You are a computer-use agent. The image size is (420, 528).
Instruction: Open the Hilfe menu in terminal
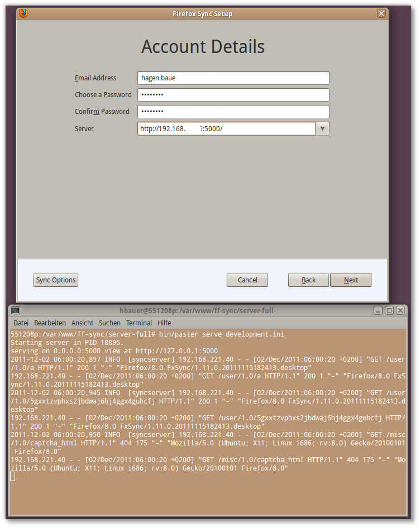(x=164, y=323)
